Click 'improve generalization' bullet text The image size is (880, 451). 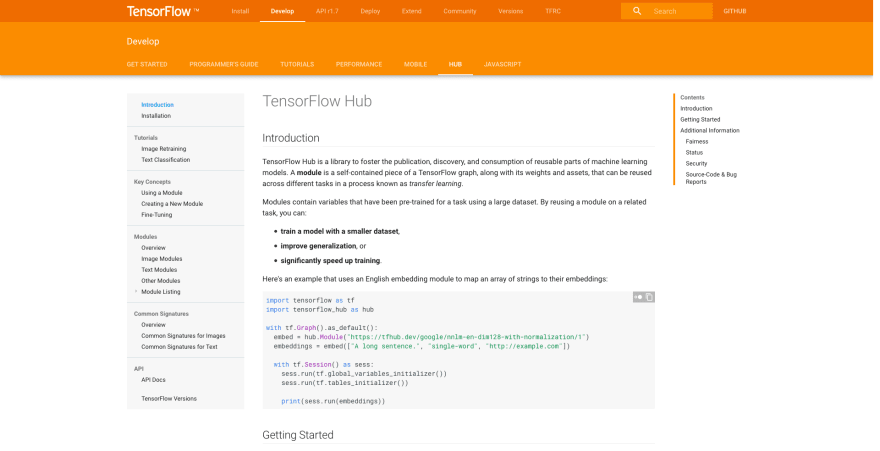[x=318, y=246]
